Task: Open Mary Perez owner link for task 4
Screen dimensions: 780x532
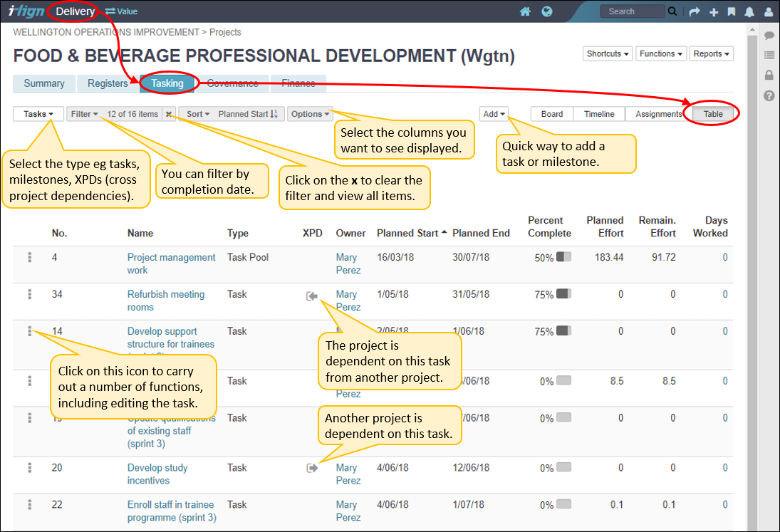Action: coord(348,264)
